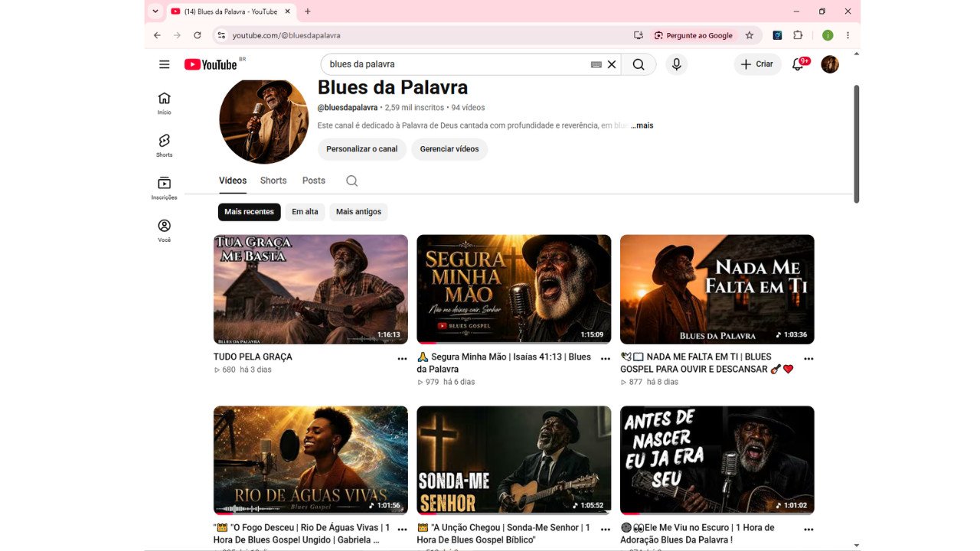
Task: Start voice search with microphone
Action: coord(676,64)
